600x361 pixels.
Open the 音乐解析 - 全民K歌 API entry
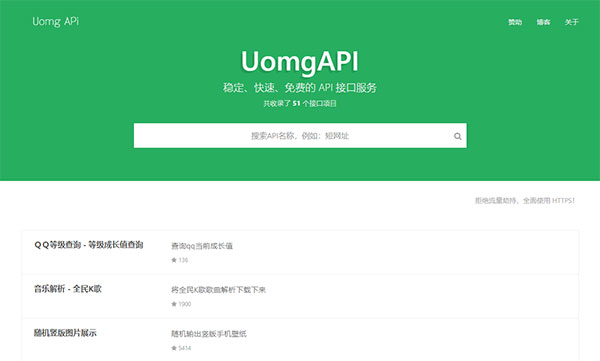click(x=68, y=289)
